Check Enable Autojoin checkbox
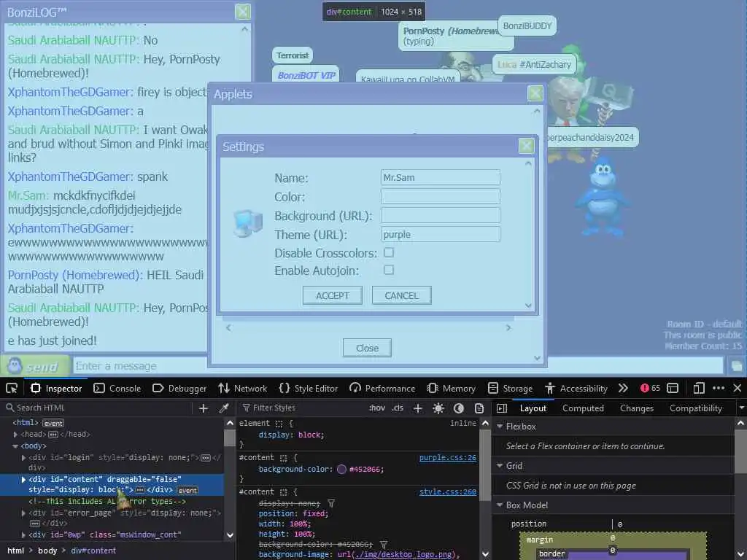The height and width of the screenshot is (560, 747). pyautogui.click(x=389, y=270)
